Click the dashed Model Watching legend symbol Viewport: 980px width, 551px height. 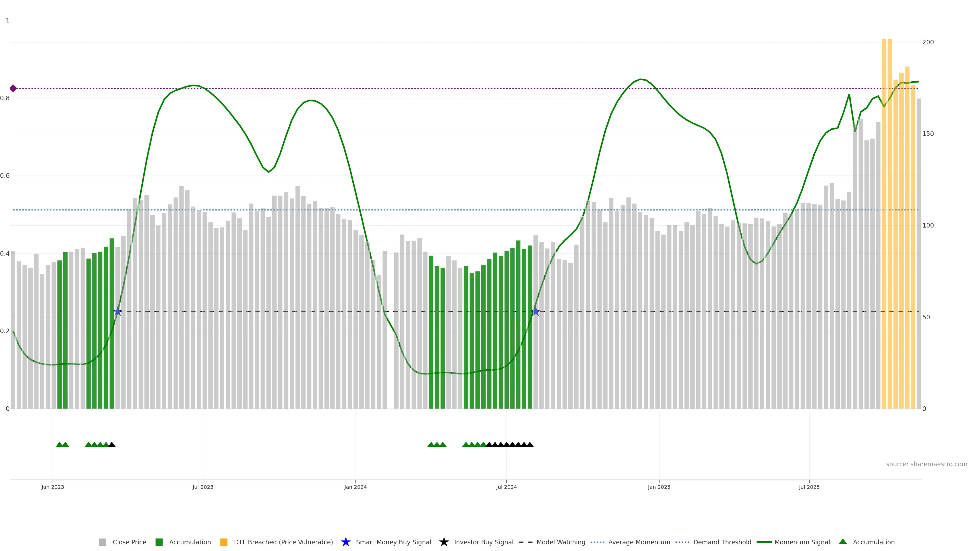525,542
